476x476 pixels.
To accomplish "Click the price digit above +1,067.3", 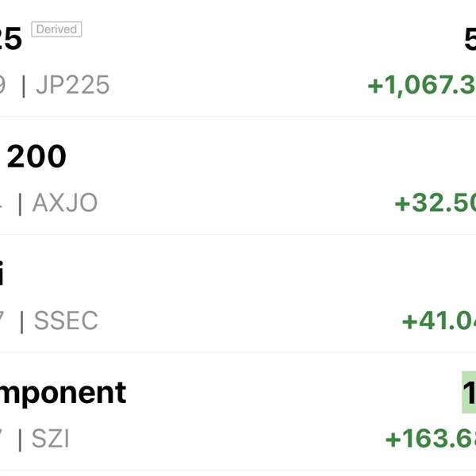I will point(470,38).
